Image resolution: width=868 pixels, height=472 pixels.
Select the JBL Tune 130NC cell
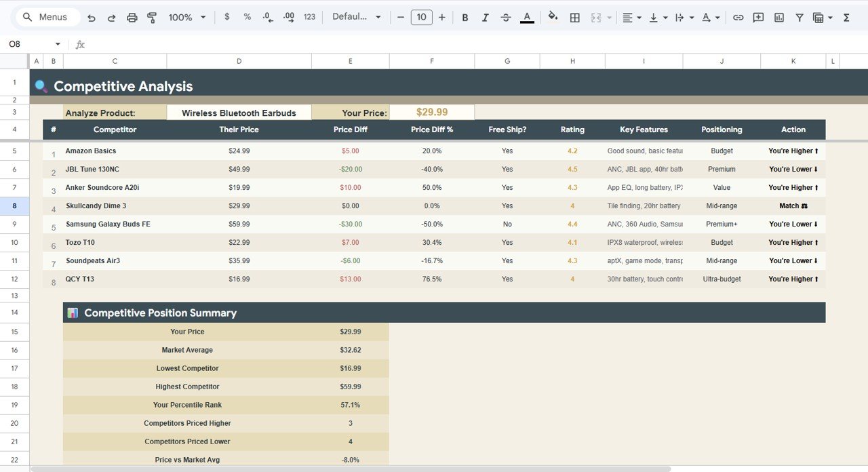coord(115,169)
